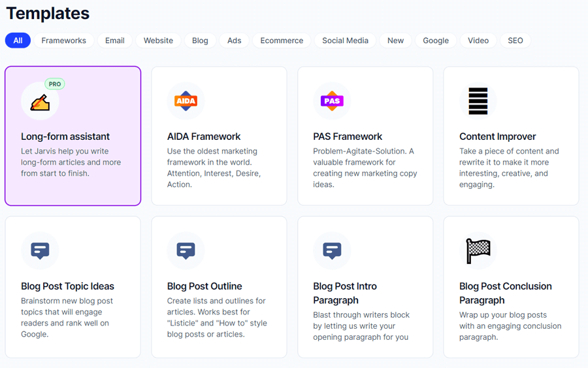Image resolution: width=588 pixels, height=368 pixels.
Task: Open the AIDA Framework title link
Action: pyautogui.click(x=204, y=137)
